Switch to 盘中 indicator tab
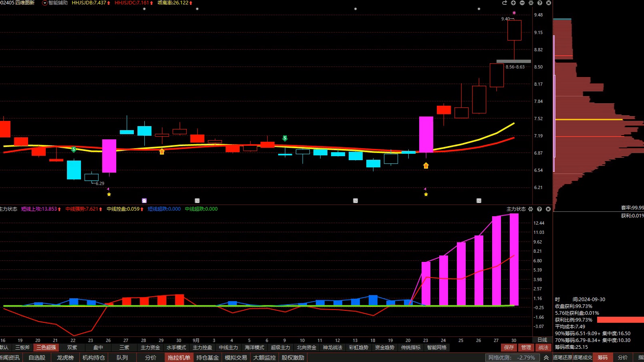The image size is (644, 362). (x=98, y=348)
